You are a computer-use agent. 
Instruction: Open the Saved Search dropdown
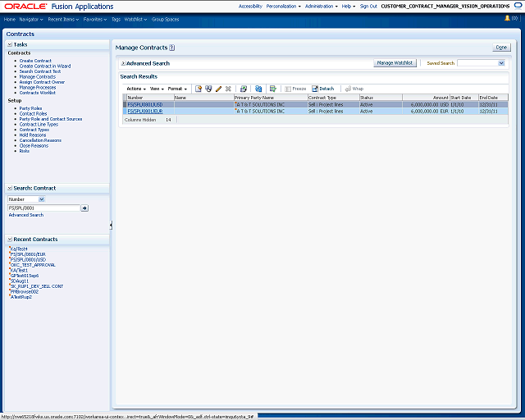click(501, 63)
